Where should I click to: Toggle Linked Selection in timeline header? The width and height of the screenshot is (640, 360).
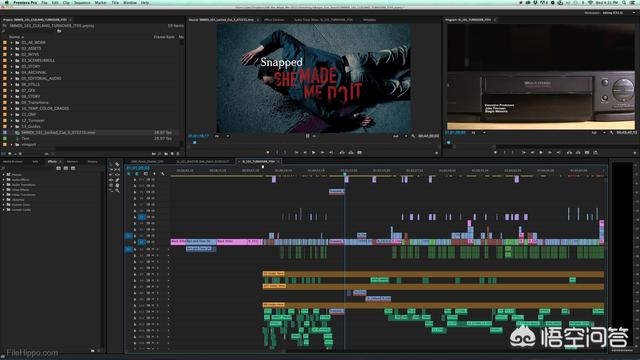[146, 174]
